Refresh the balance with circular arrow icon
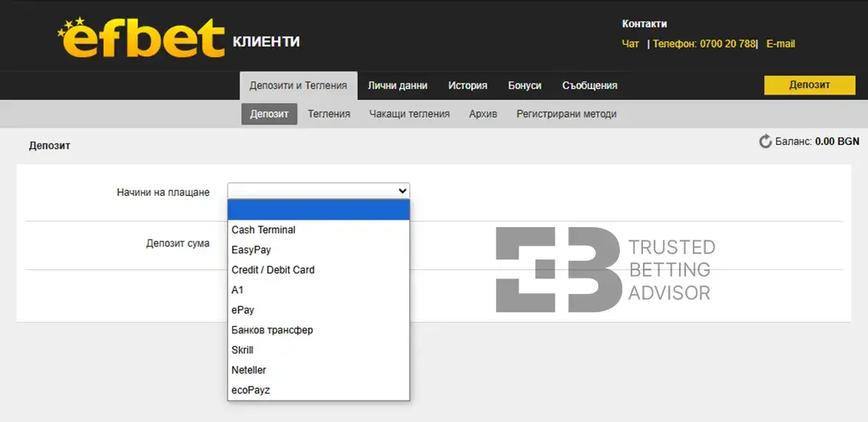Image resolution: width=868 pixels, height=422 pixels. (x=765, y=142)
